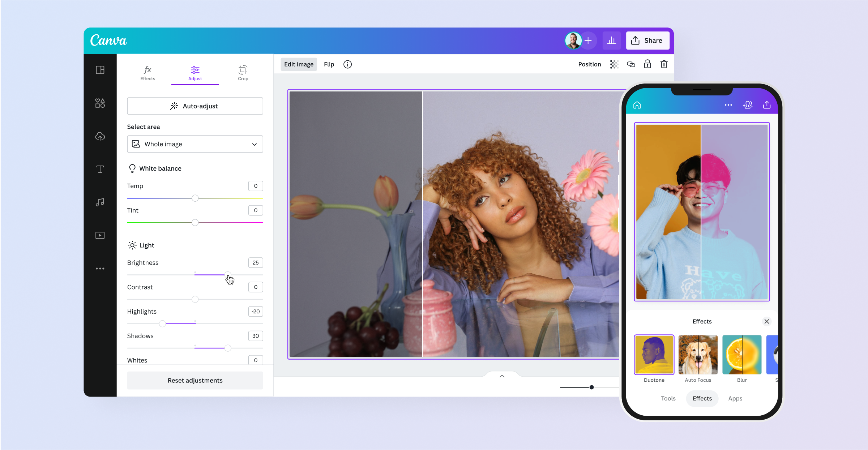Select the Tools tab on the phone mockup
Image resolution: width=868 pixels, height=450 pixels.
click(x=668, y=398)
